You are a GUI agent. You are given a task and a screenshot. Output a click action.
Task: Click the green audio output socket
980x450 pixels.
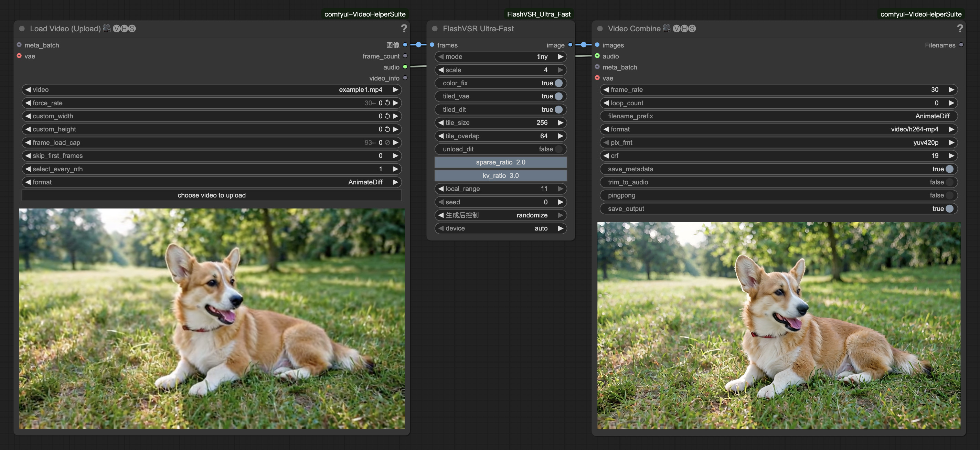(x=405, y=67)
